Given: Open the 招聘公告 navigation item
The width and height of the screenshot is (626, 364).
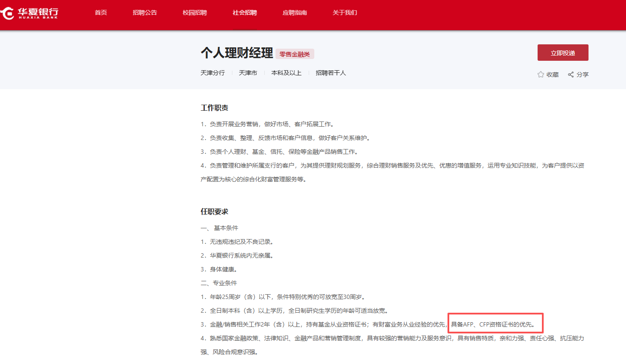Looking at the screenshot, I should pos(145,13).
